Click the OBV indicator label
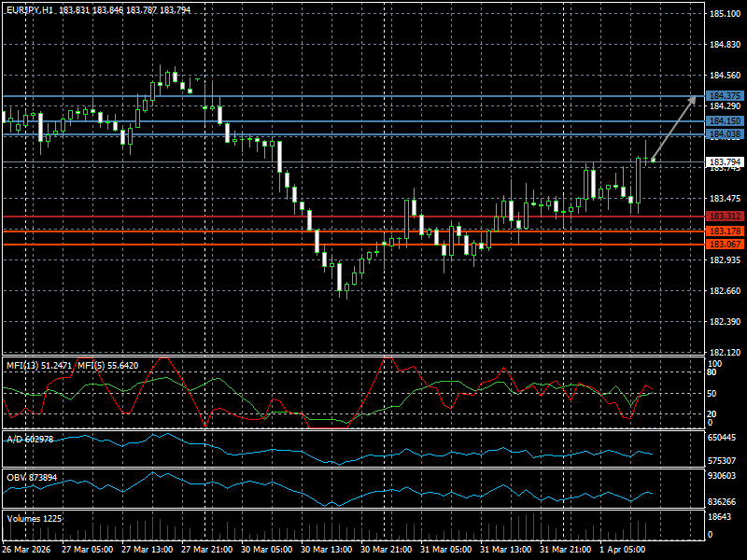Screen dimensions: 747x560 pyautogui.click(x=31, y=477)
